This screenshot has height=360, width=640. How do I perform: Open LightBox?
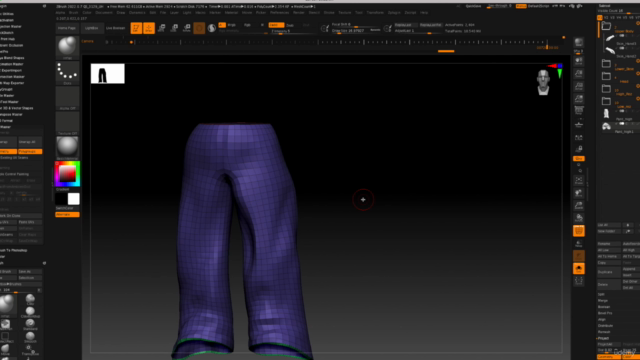91,28
